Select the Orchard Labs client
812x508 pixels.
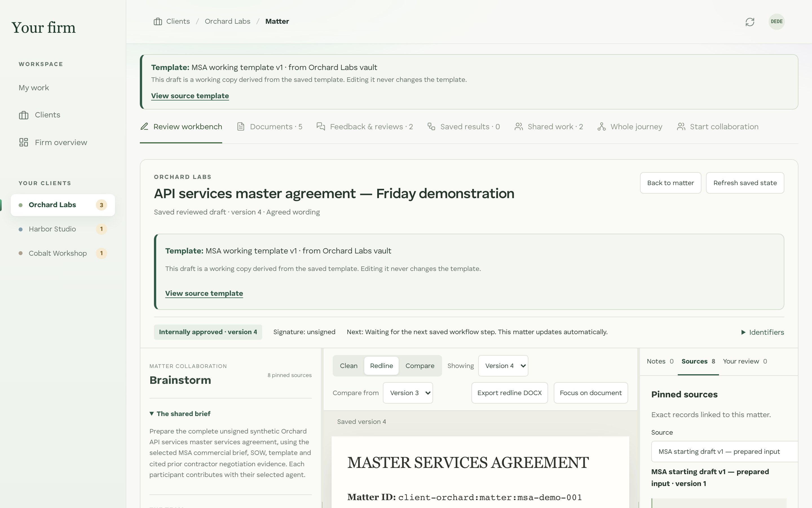point(63,205)
